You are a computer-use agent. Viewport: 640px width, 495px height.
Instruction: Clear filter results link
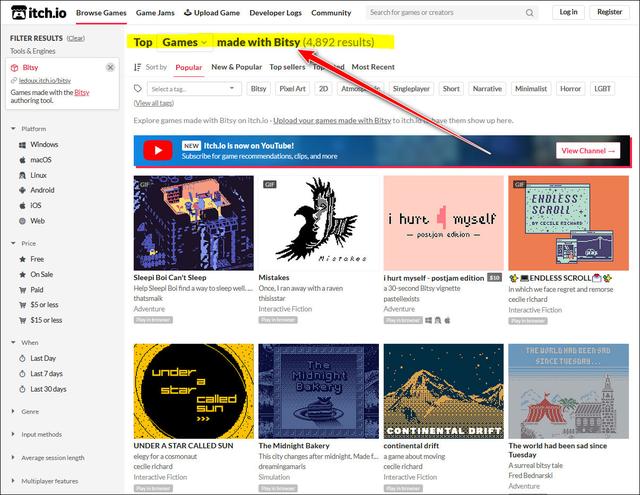click(76, 38)
